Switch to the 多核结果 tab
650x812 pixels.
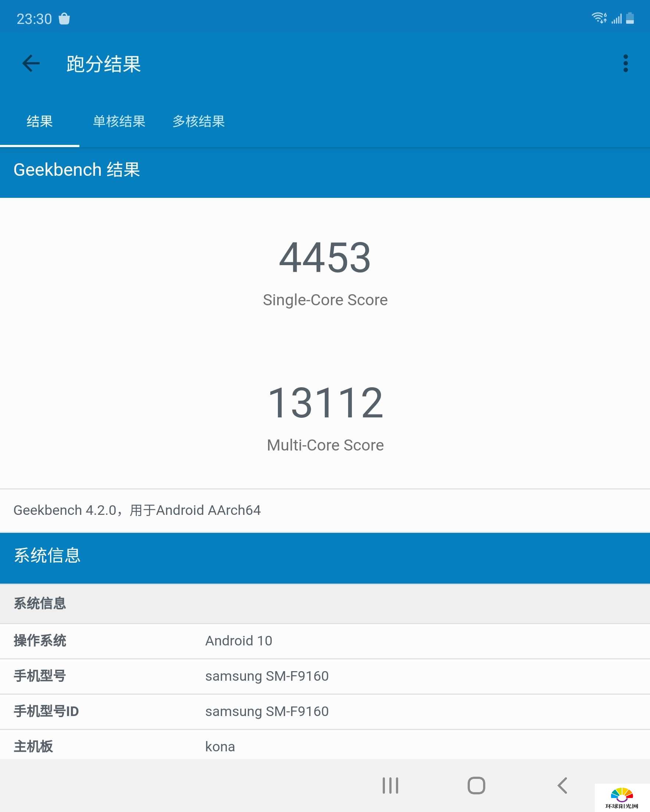pyautogui.click(x=199, y=121)
